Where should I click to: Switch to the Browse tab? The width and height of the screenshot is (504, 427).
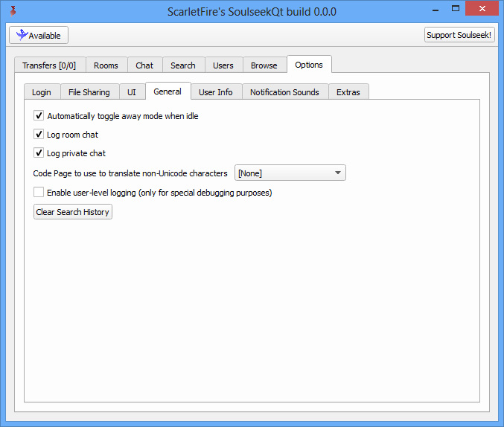pyautogui.click(x=264, y=65)
